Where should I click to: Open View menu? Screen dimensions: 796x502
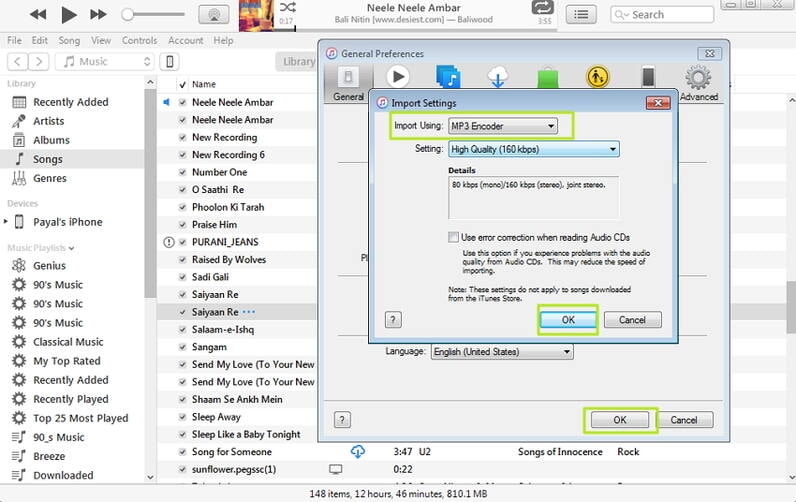point(101,40)
